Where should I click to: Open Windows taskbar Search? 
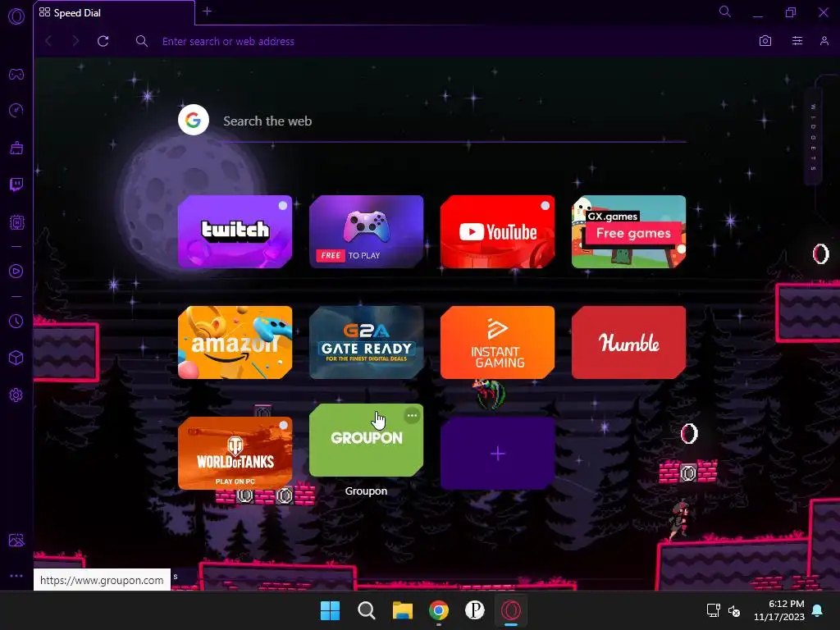367,610
